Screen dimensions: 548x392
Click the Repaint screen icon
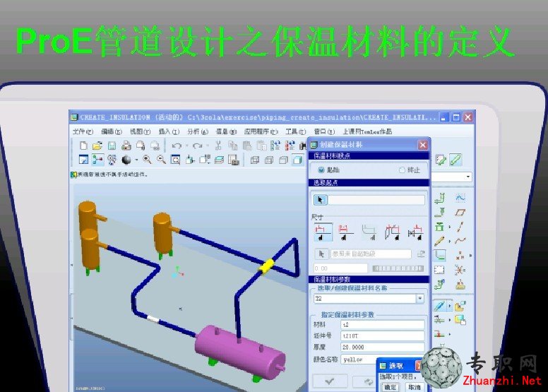point(83,160)
